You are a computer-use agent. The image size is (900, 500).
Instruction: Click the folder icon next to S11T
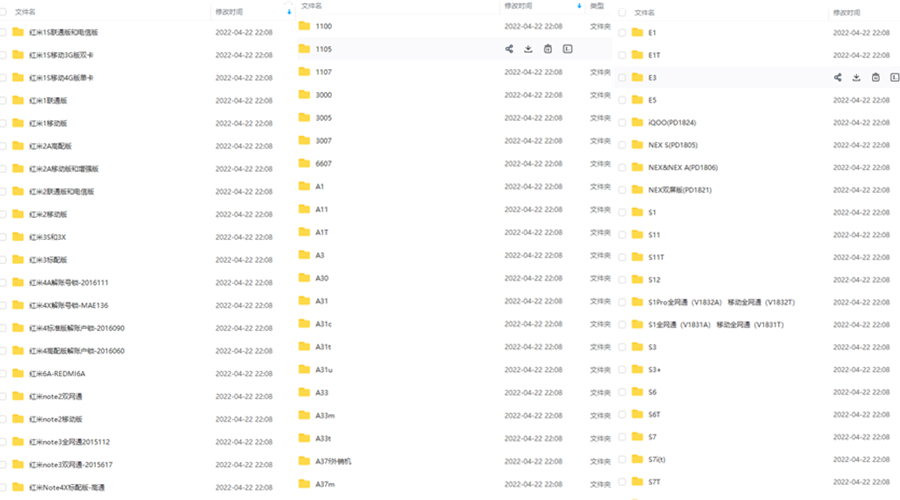637,257
